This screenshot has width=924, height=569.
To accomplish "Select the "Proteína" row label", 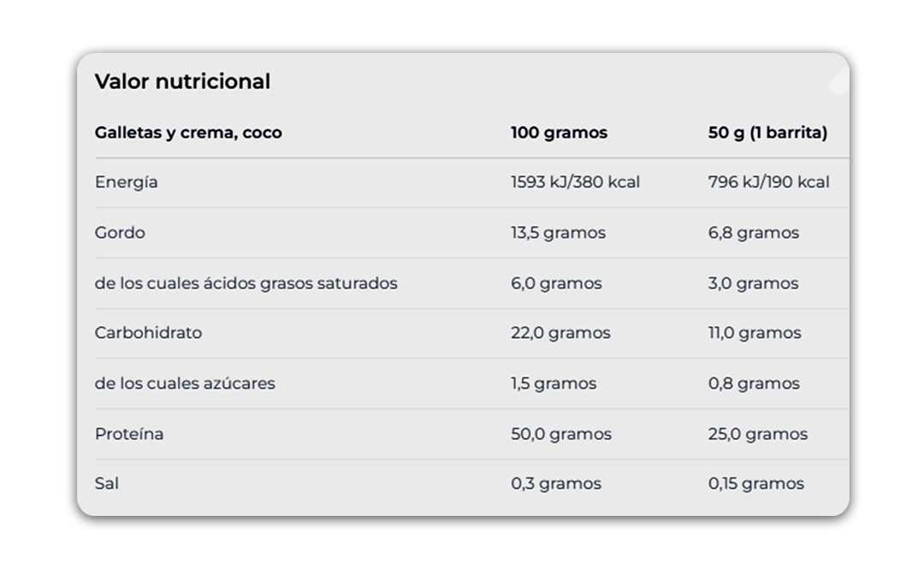I will (x=129, y=434).
